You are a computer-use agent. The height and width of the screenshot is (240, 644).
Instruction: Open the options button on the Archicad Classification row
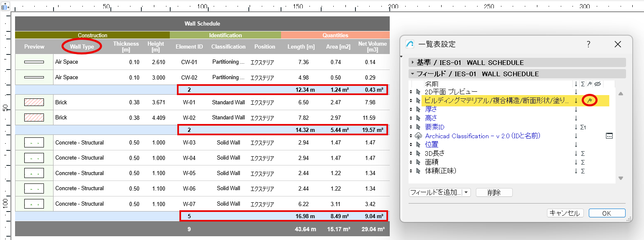[609, 136]
